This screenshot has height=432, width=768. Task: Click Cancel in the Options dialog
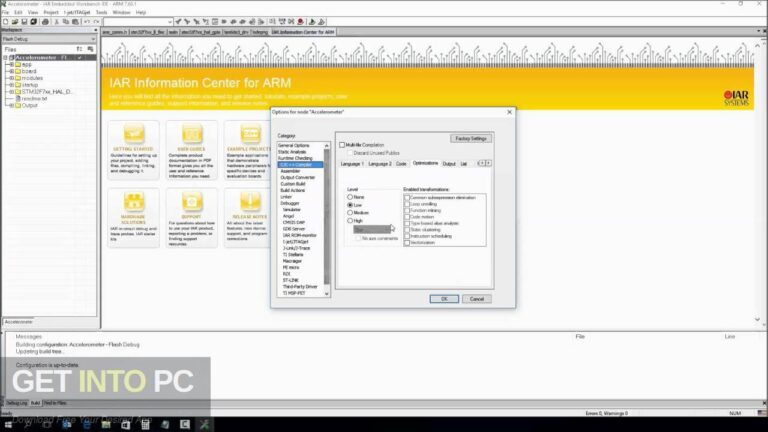(477, 299)
